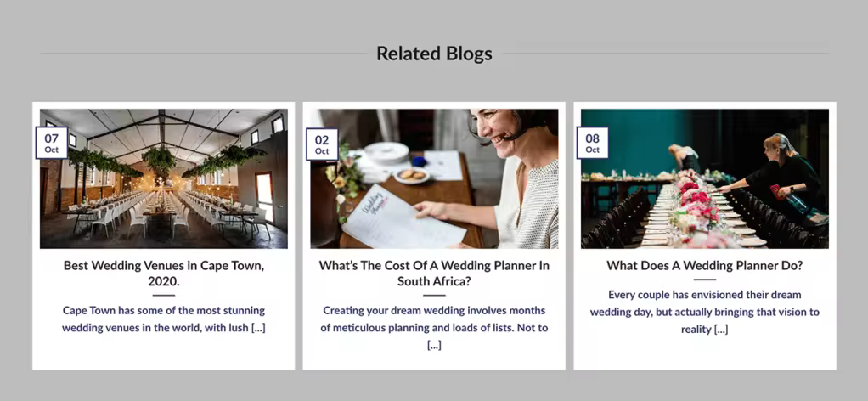Open What Does A Wedding Planner Do post
The image size is (868, 401).
pyautogui.click(x=705, y=265)
